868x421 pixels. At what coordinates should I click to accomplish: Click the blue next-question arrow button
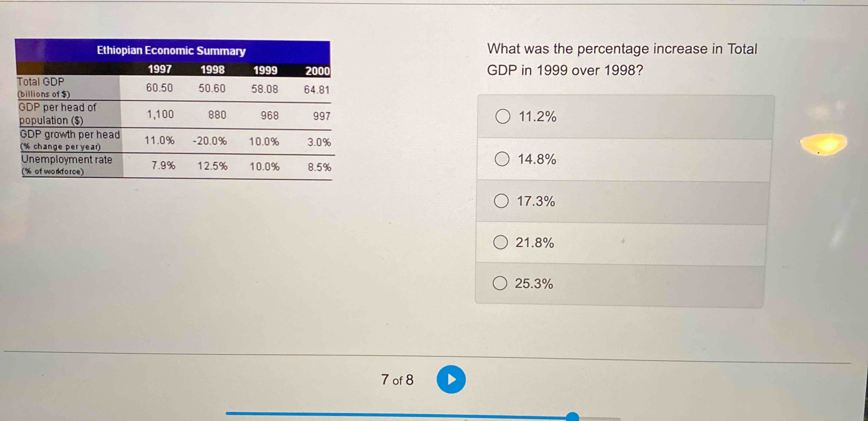tap(451, 379)
